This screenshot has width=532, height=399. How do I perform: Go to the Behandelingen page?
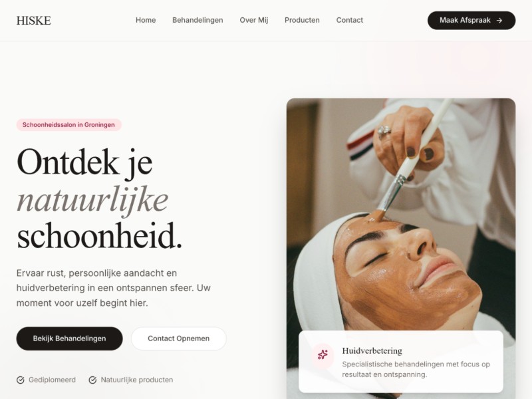tap(198, 20)
